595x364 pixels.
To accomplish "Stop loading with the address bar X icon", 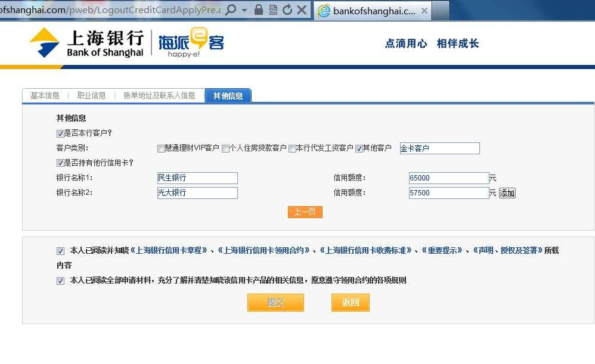I will pos(302,10).
